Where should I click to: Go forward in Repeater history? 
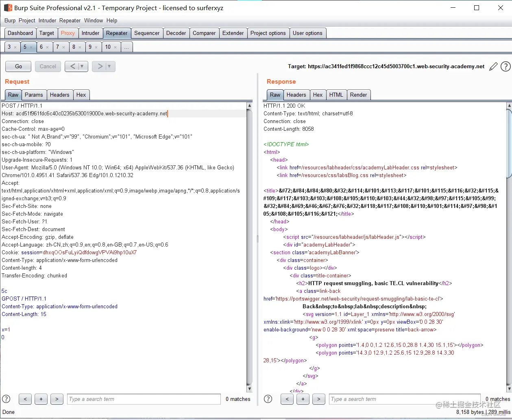pyautogui.click(x=100, y=66)
